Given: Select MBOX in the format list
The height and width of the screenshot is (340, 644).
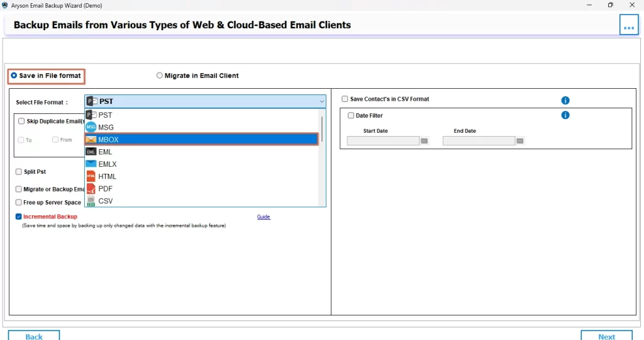Looking at the screenshot, I should point(202,140).
